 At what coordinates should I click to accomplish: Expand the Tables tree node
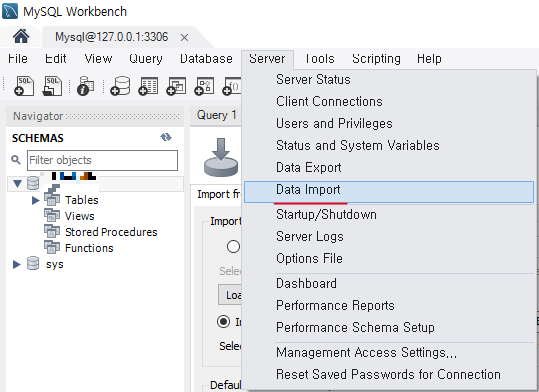(35, 200)
